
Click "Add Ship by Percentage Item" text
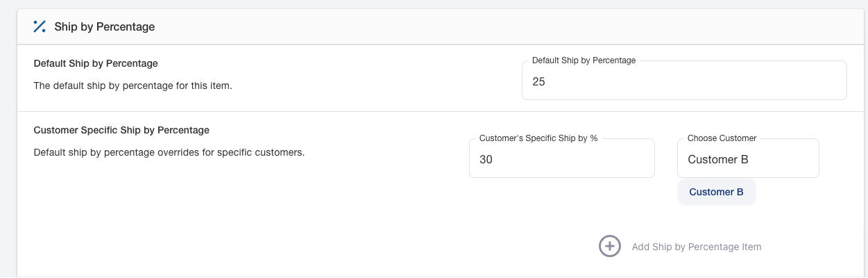tap(696, 247)
